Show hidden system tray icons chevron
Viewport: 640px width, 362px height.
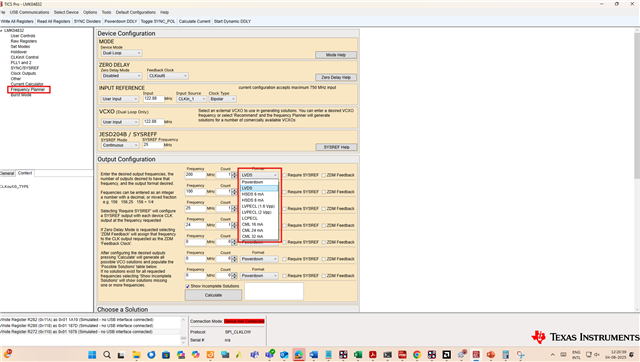point(553,355)
